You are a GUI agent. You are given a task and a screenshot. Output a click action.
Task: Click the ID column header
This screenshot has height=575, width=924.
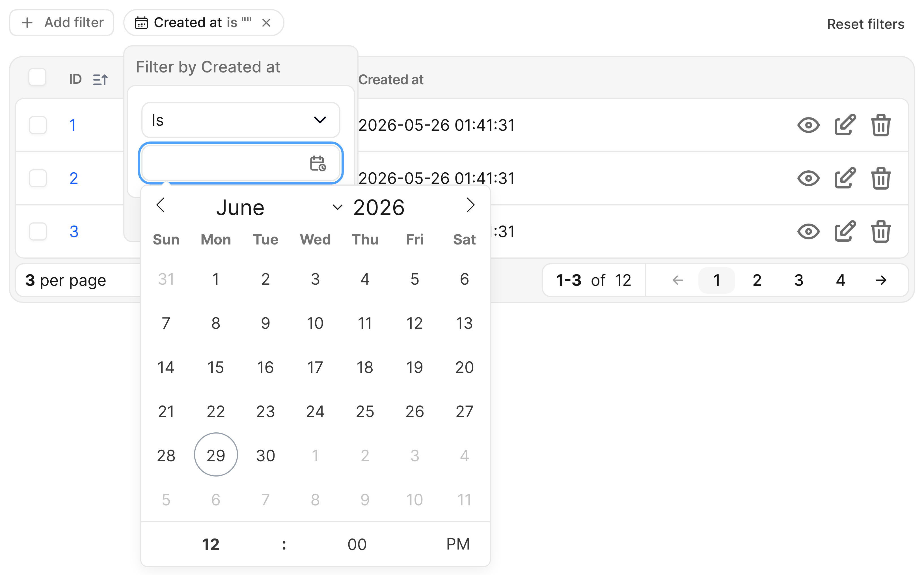75,79
